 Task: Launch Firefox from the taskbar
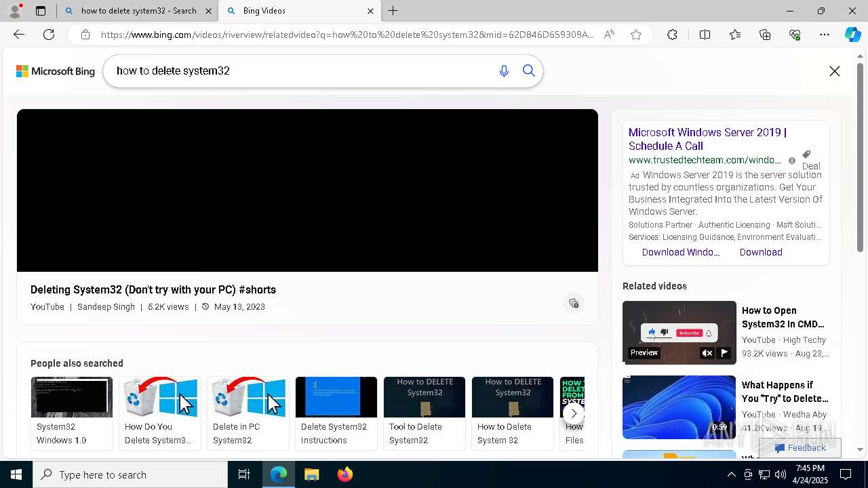pyautogui.click(x=345, y=474)
